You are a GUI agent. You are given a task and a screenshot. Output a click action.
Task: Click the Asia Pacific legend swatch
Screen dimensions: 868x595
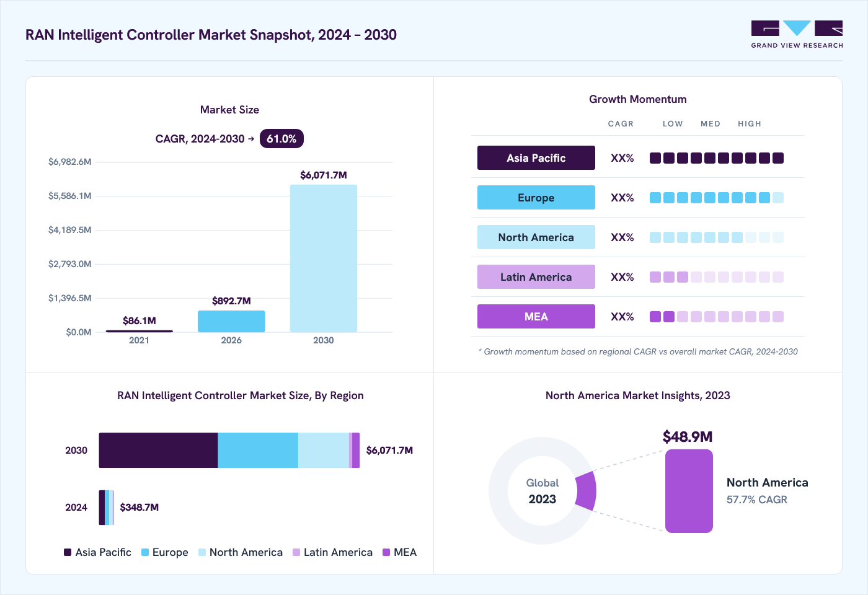click(x=68, y=552)
